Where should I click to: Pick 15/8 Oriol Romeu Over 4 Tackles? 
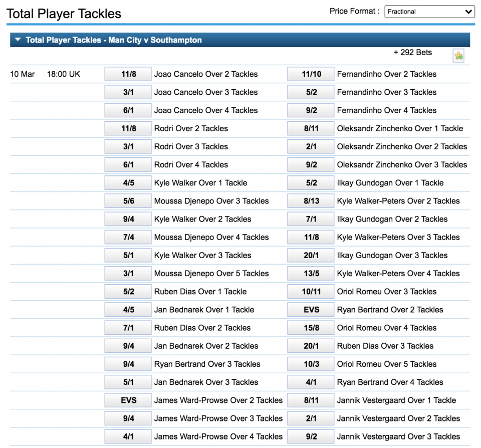[x=311, y=327]
